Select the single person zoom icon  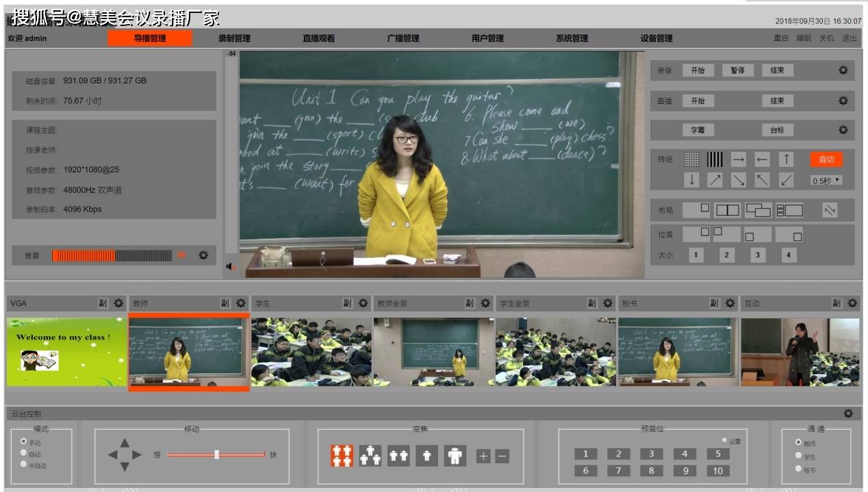[426, 456]
